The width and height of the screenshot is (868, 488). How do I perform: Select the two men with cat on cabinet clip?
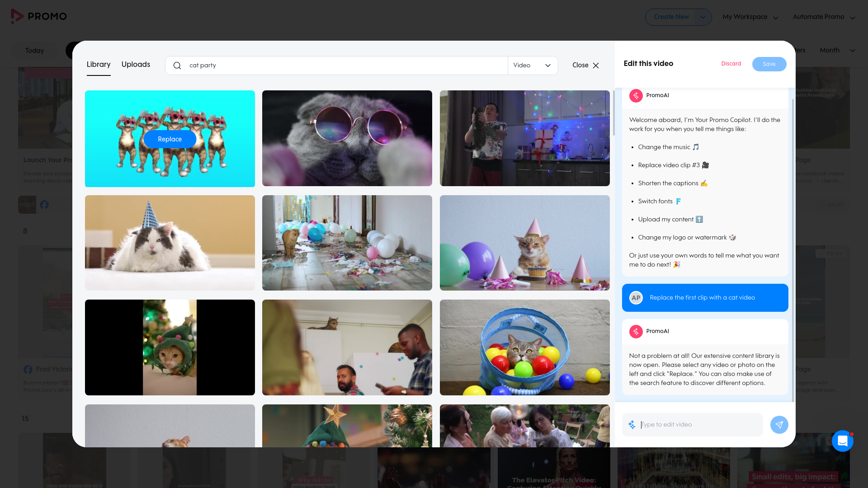click(347, 347)
